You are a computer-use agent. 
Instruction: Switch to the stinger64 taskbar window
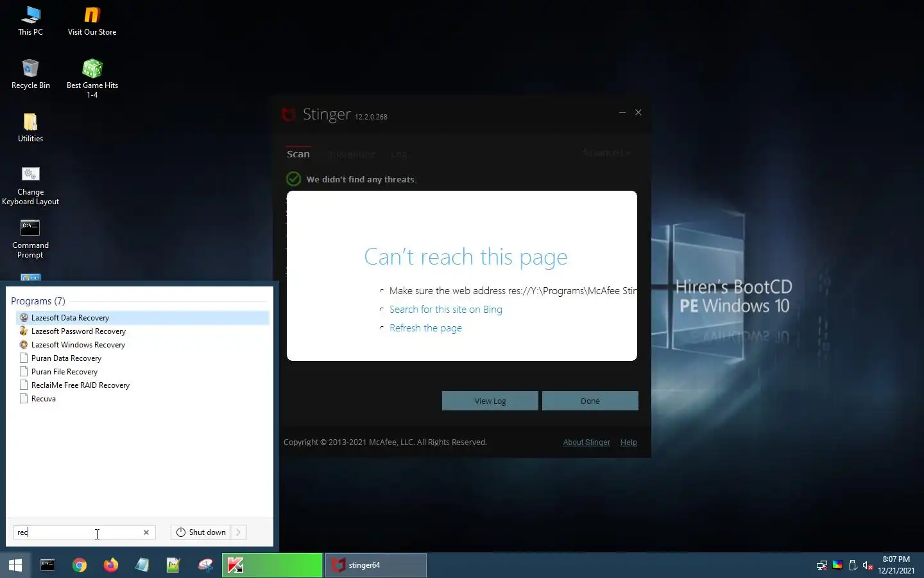coord(375,565)
